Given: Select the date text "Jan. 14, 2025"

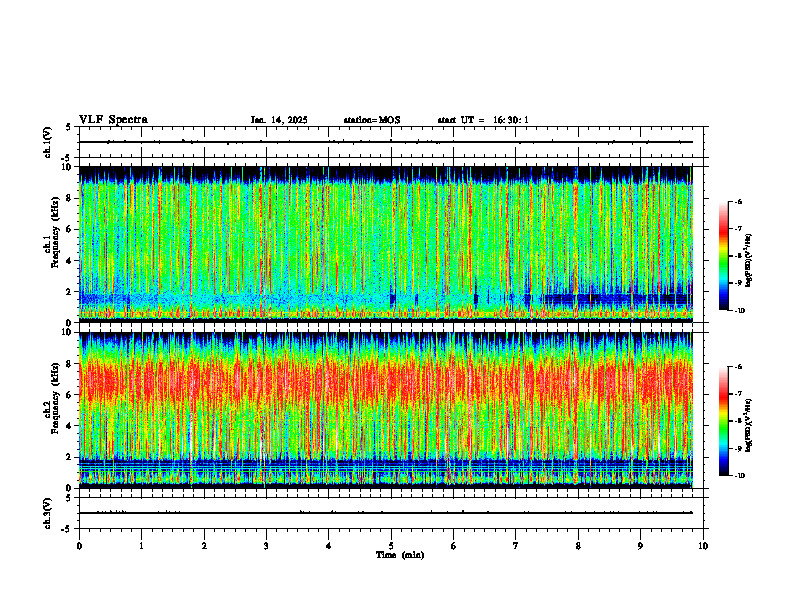Looking at the screenshot, I should [279, 120].
